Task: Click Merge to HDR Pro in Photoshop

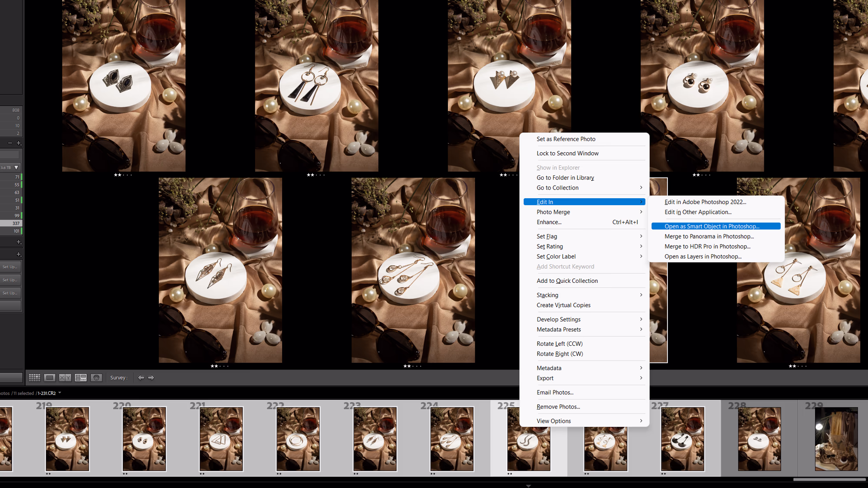Action: click(707, 246)
